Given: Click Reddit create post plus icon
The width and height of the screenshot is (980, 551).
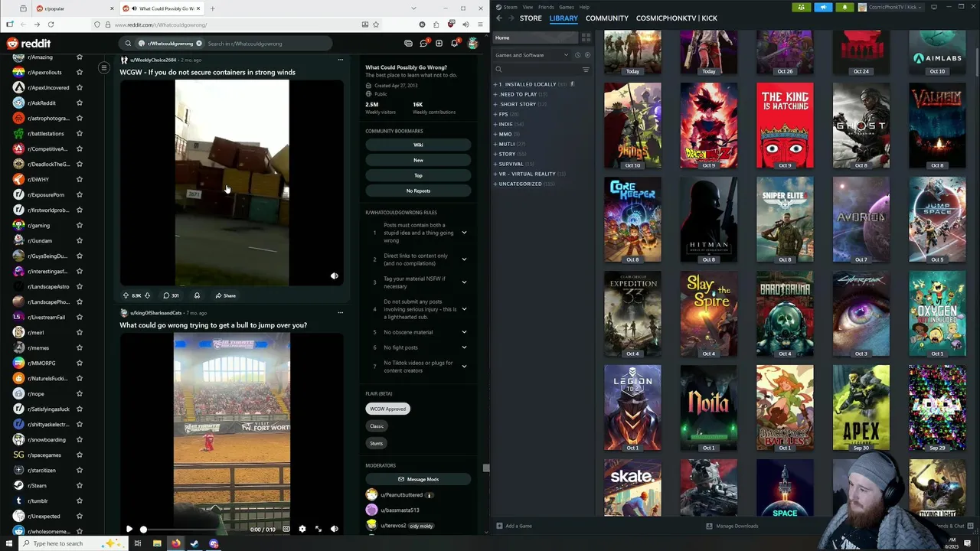Looking at the screenshot, I should [x=439, y=44].
